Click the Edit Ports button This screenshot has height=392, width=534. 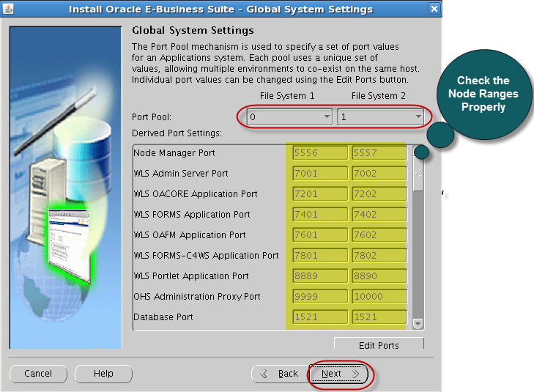(x=379, y=345)
